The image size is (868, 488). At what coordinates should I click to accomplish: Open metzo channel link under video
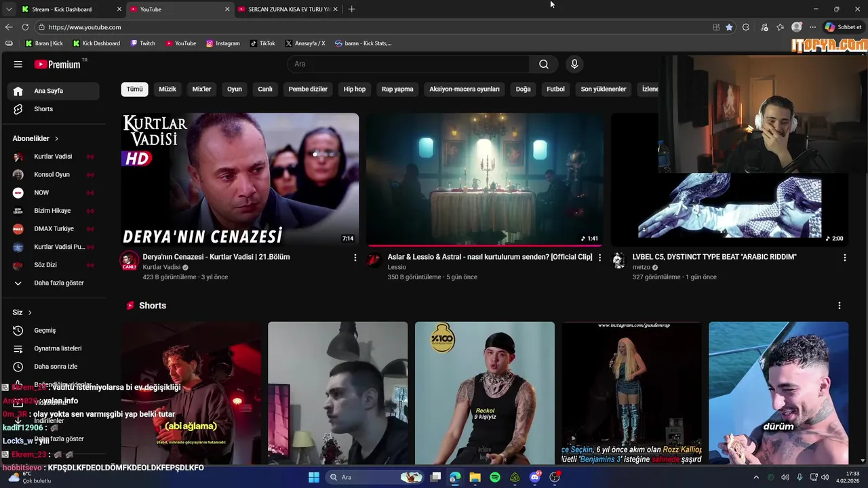click(x=642, y=268)
